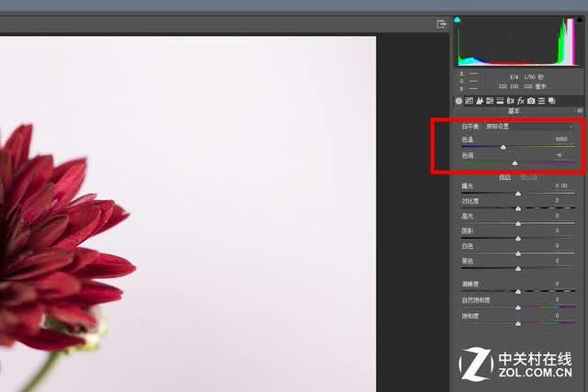Open the Camera Calibration camera icon
588x392 pixels.
tap(531, 101)
